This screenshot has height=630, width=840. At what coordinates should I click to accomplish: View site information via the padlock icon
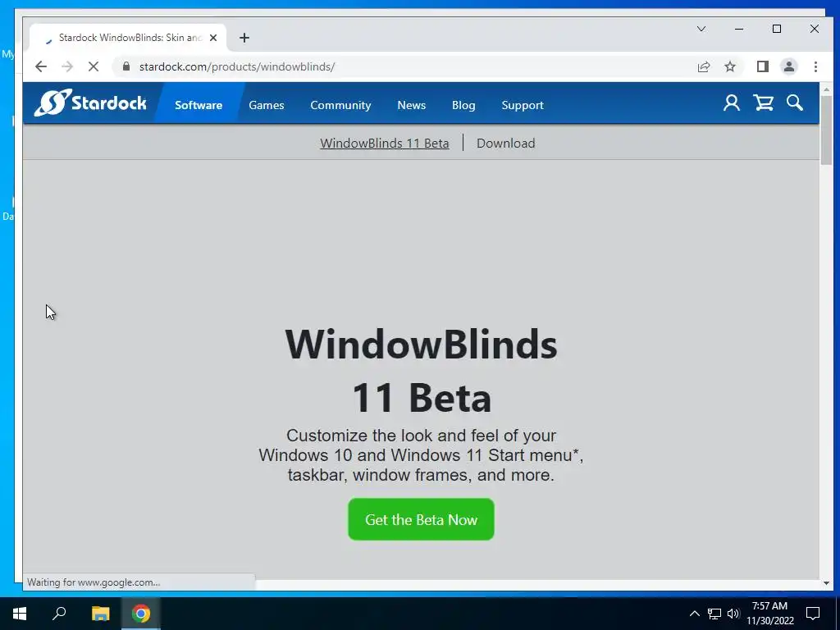click(x=126, y=66)
